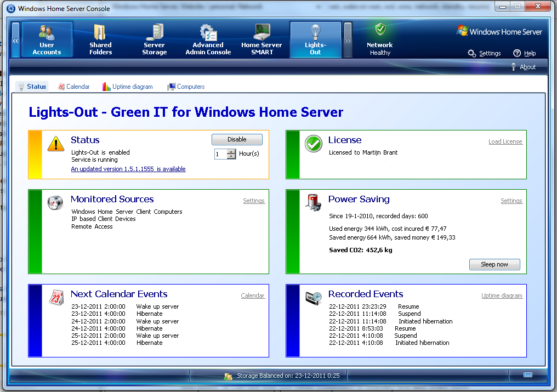Select the 24-12-2011 4:00:00 Hibernate event
This screenshot has height=392, width=557.
117,329
